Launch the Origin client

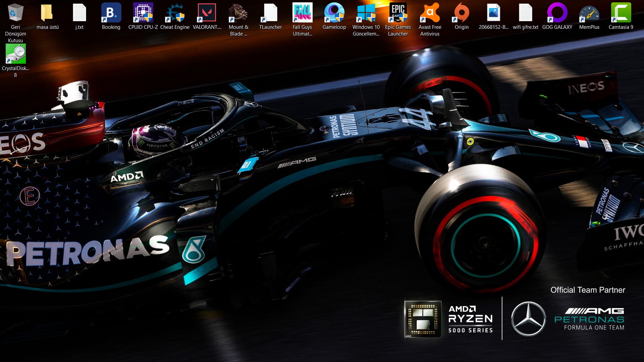click(462, 16)
